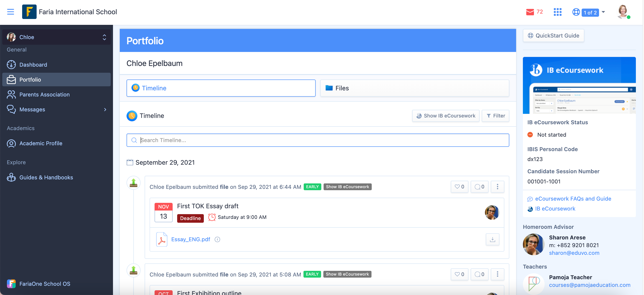This screenshot has width=644, height=295.
Task: Expand the Messages submenu chevron
Action: [x=105, y=110]
